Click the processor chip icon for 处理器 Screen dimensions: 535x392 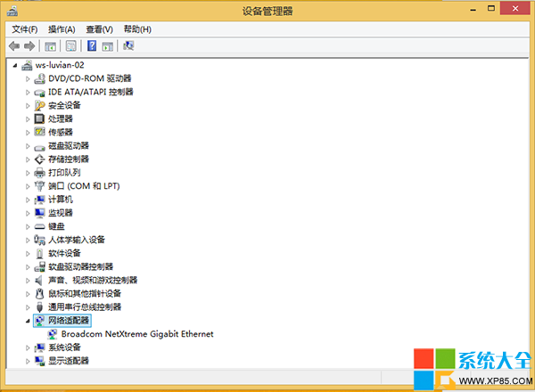tap(39, 119)
